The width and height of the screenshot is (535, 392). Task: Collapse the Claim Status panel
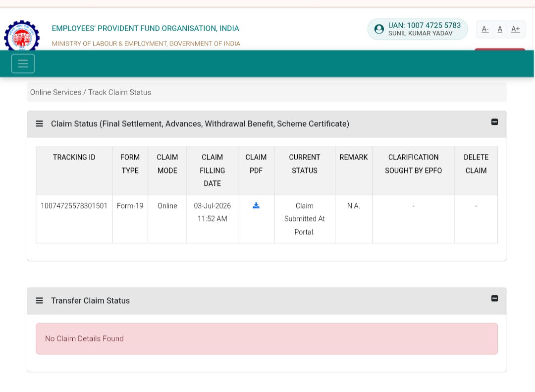[x=494, y=122]
